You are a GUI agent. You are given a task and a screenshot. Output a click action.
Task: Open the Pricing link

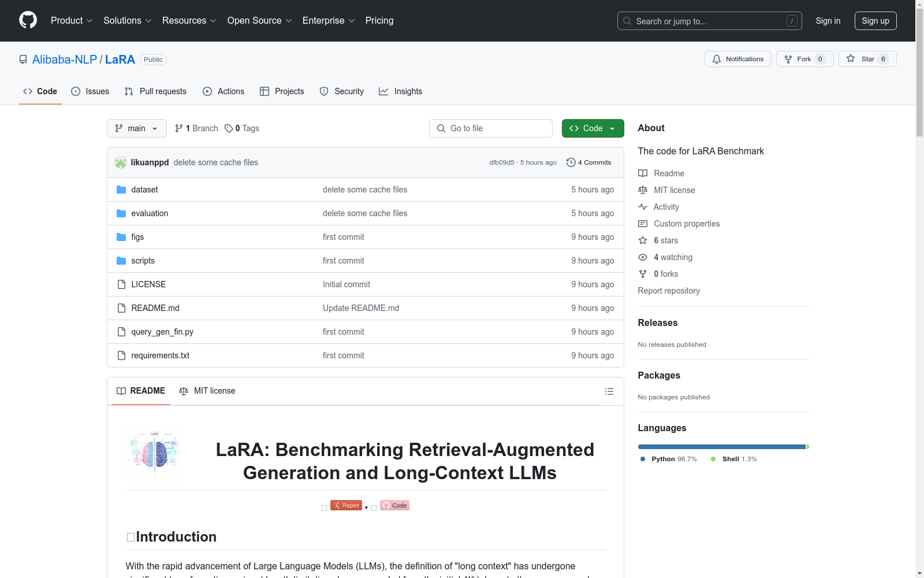point(379,21)
